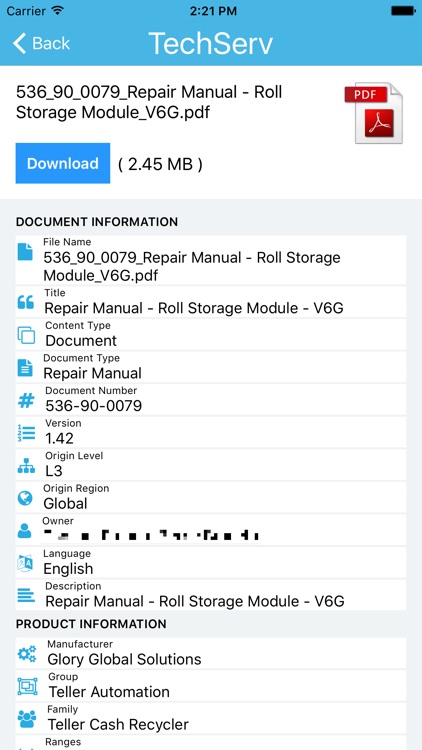Tap the Origin Region globe icon
The image size is (422, 750).
tap(25, 498)
